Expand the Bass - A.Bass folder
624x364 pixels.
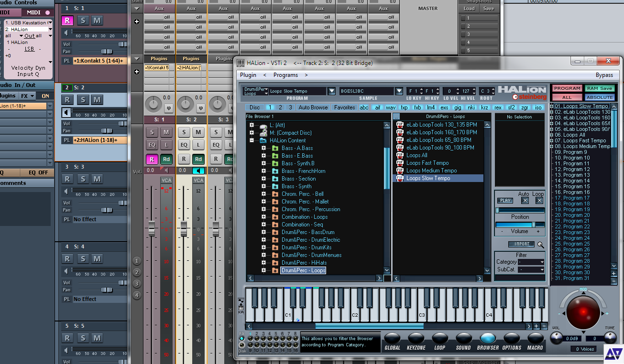pos(263,148)
